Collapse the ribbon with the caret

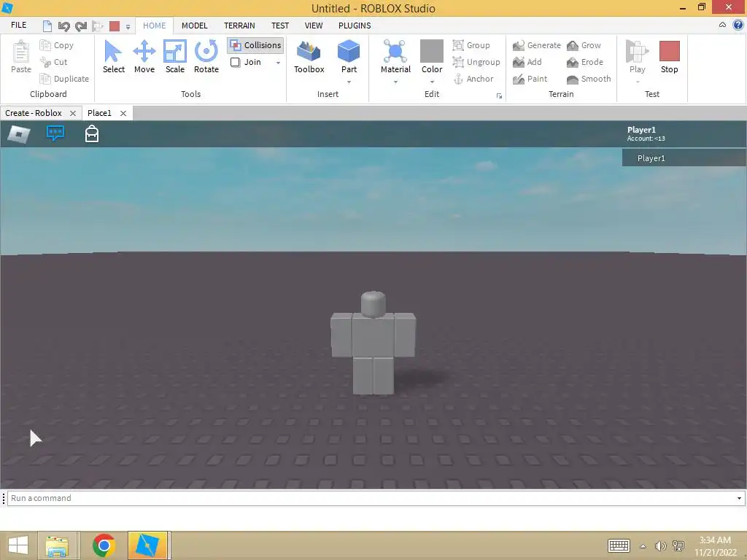(722, 25)
